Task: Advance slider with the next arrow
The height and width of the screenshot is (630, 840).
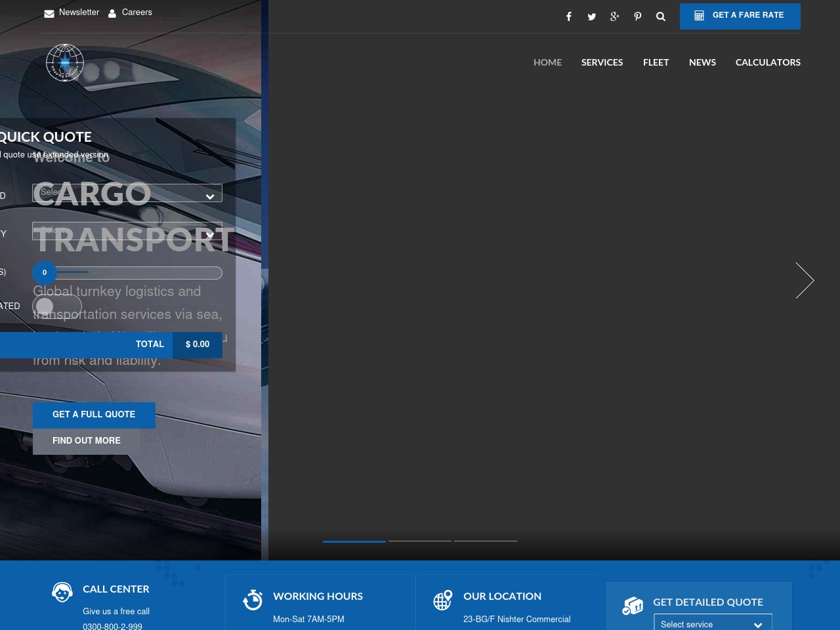Action: tap(805, 280)
